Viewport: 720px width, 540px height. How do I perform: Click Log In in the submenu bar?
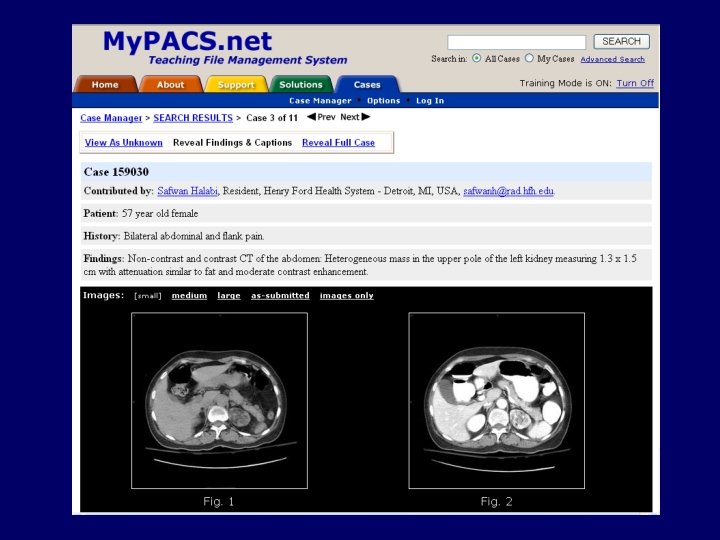point(430,101)
